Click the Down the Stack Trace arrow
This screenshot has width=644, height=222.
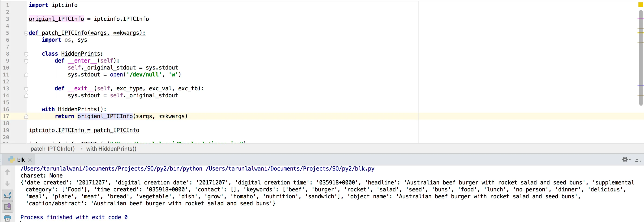(x=7, y=184)
